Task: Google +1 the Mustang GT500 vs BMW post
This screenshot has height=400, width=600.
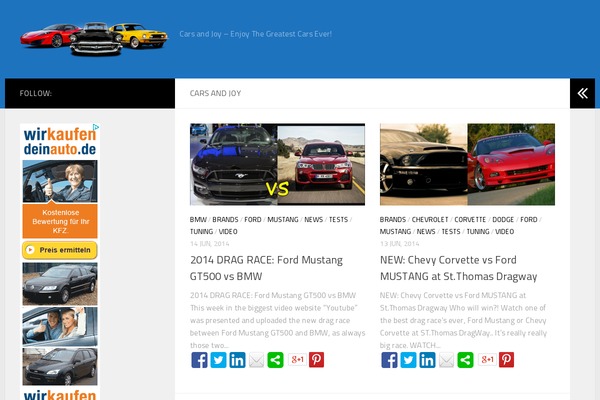Action: 297,359
